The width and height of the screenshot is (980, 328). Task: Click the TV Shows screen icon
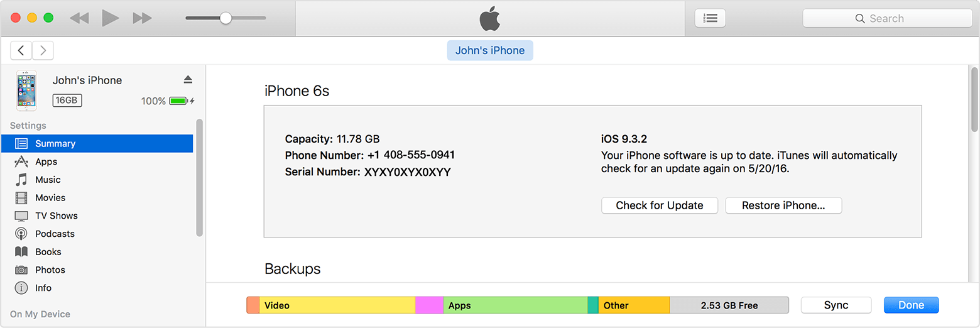[x=21, y=216]
